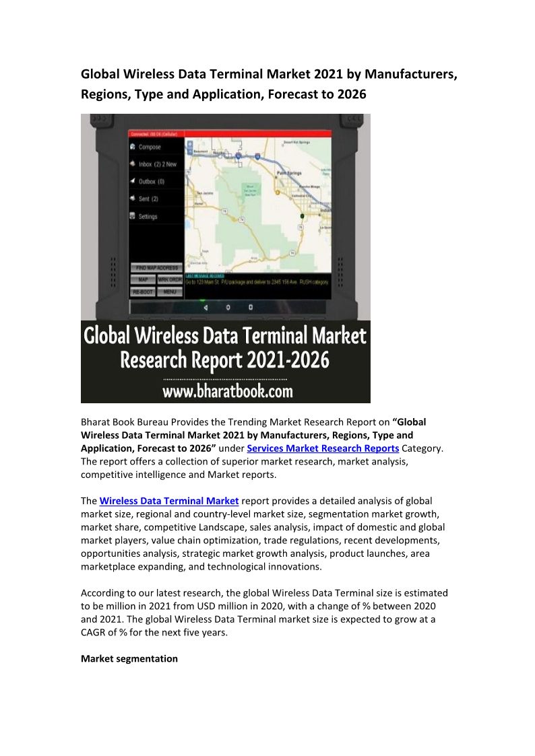
Task: Open the Settings icon in the terminal menu
Action: tap(133, 216)
